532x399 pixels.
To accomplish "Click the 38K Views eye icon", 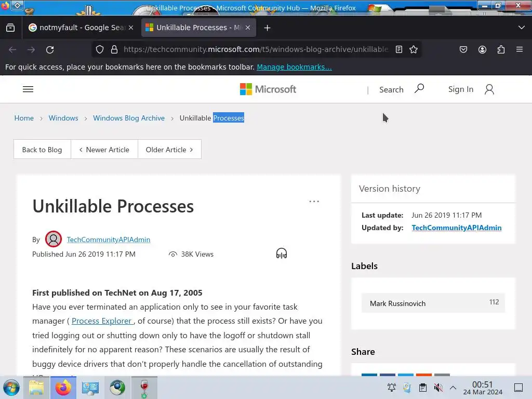I will click(x=173, y=254).
